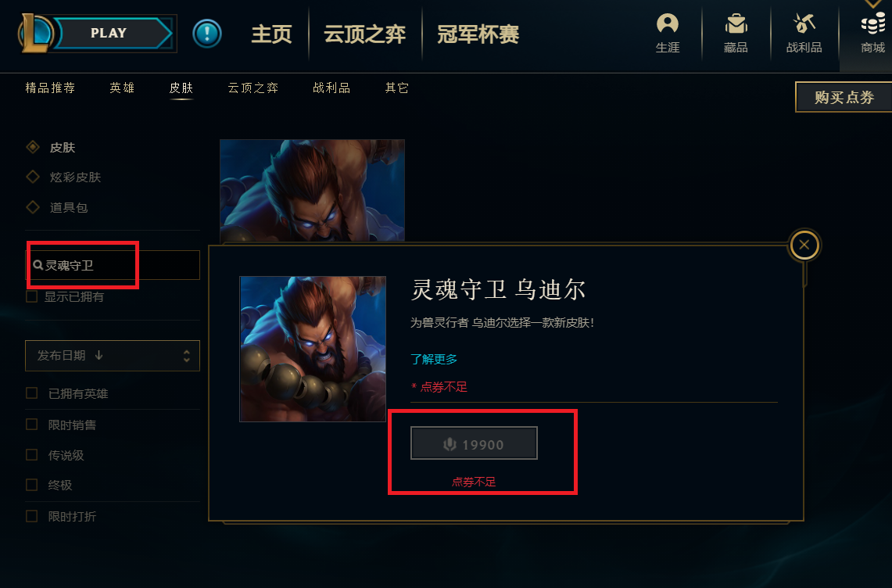
Task: Click the 购买点券 button
Action: 844,97
